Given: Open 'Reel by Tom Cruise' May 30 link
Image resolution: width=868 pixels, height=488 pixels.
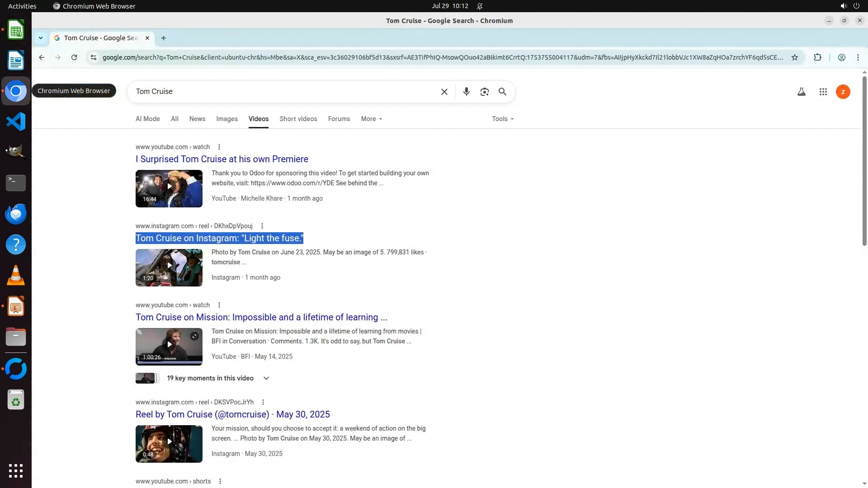Looking at the screenshot, I should point(232,414).
